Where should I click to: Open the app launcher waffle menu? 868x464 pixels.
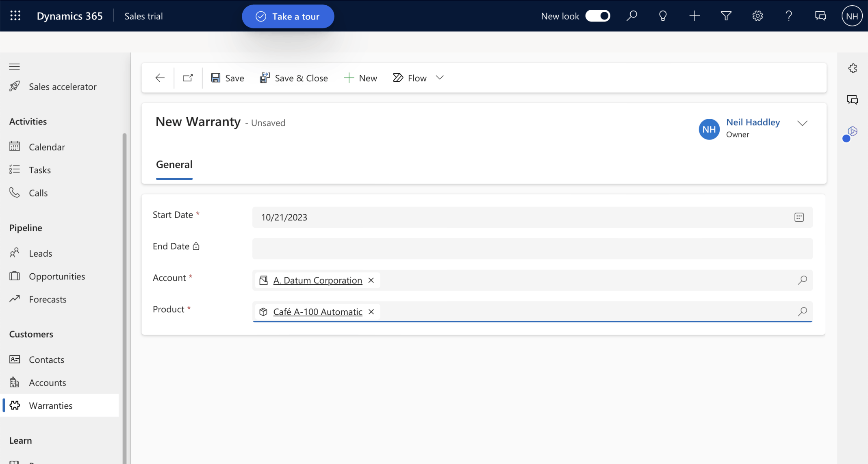(15, 15)
